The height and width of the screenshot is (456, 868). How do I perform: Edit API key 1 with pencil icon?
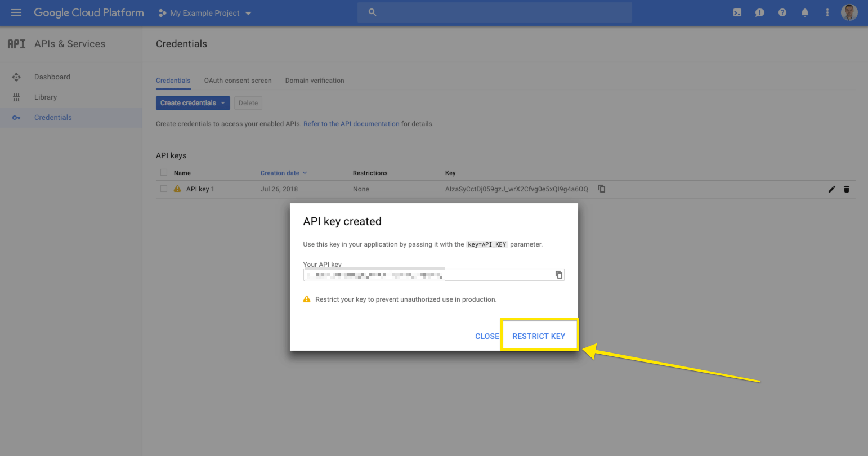point(832,189)
